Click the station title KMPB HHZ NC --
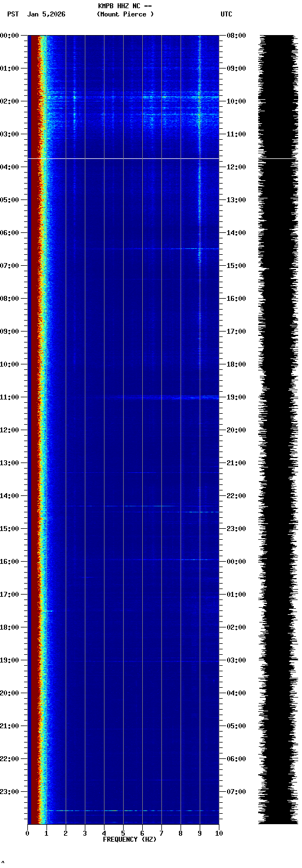Image resolution: width=302 pixels, height=868 pixels. pyautogui.click(x=125, y=6)
